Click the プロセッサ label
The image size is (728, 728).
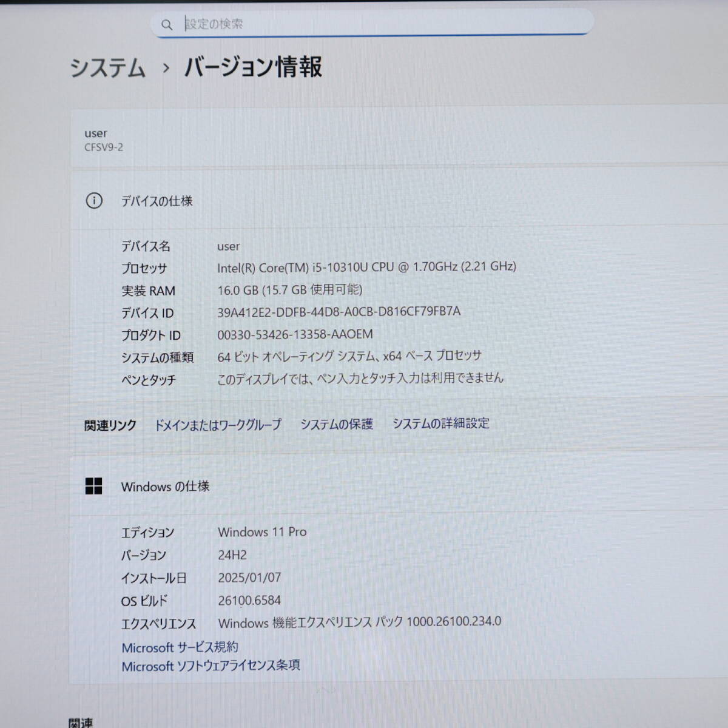pyautogui.click(x=144, y=269)
